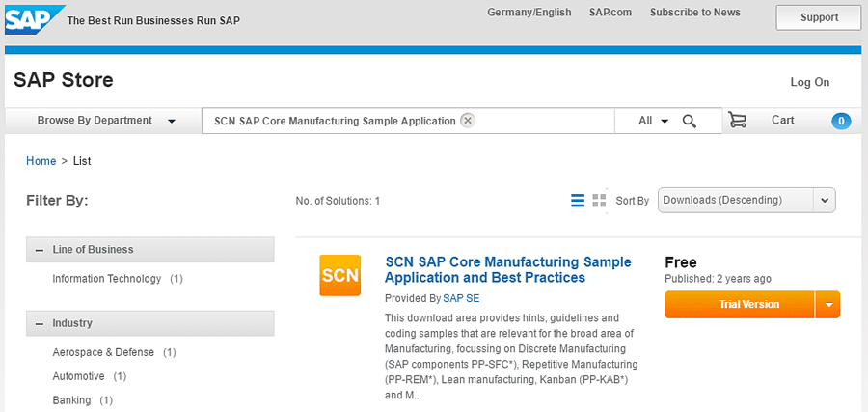Screen dimensions: 868x412
Task: Click the magnifying glass search icon
Action: point(690,121)
